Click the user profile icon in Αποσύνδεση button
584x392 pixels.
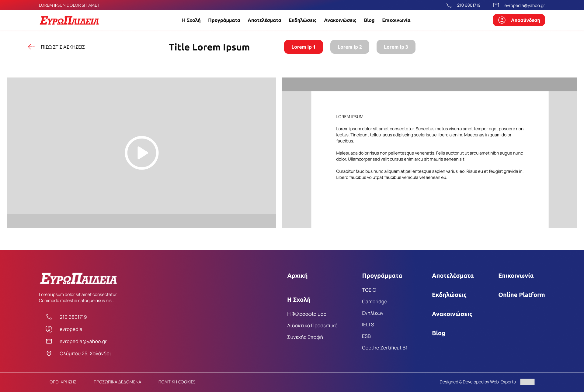[502, 20]
